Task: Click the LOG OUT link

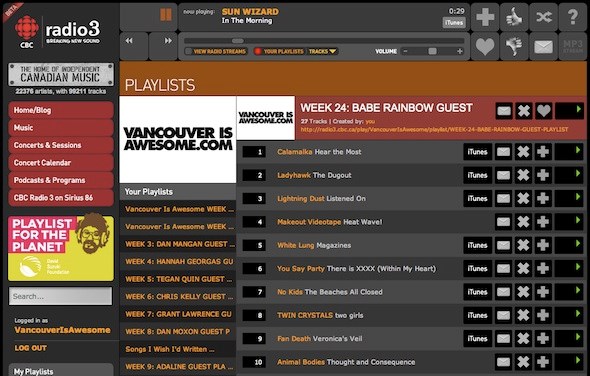Action: [31, 348]
